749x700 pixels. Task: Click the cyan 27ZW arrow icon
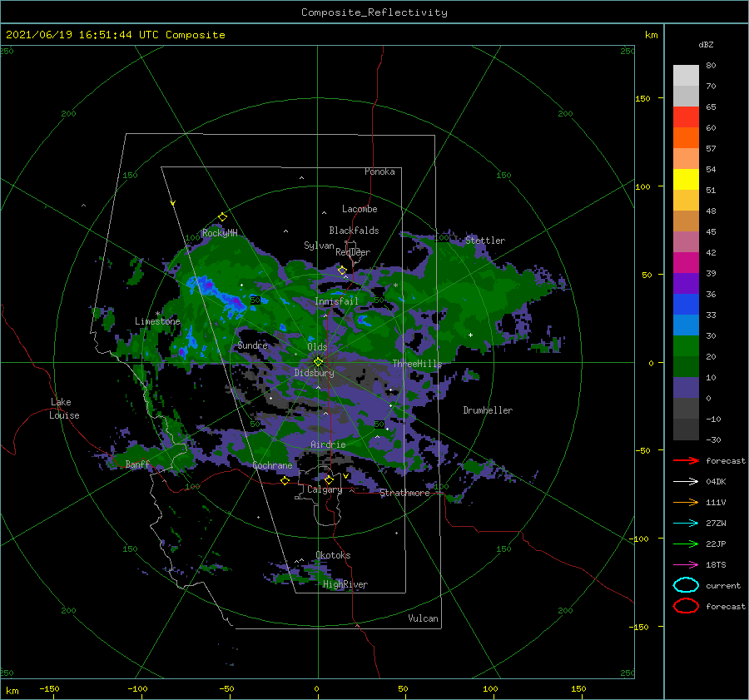686,524
